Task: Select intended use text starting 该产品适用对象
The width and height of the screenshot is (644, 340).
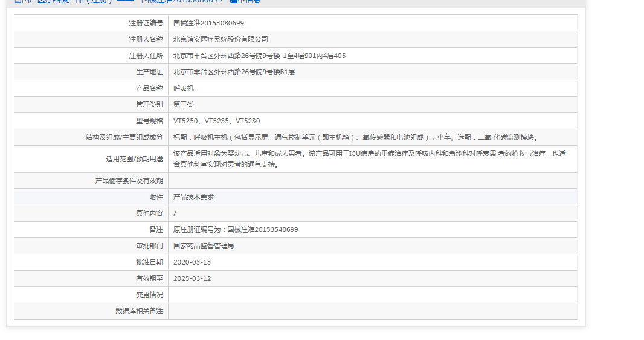Action: [370, 159]
